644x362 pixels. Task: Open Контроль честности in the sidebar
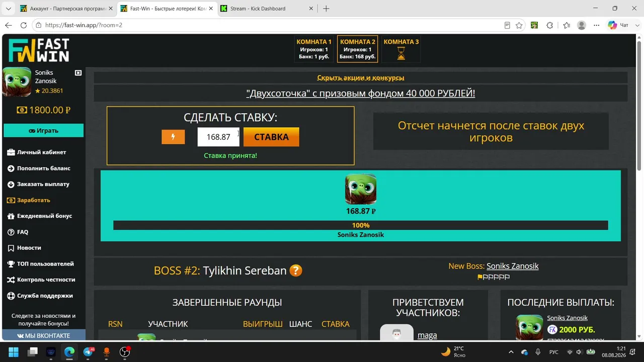tap(42, 280)
